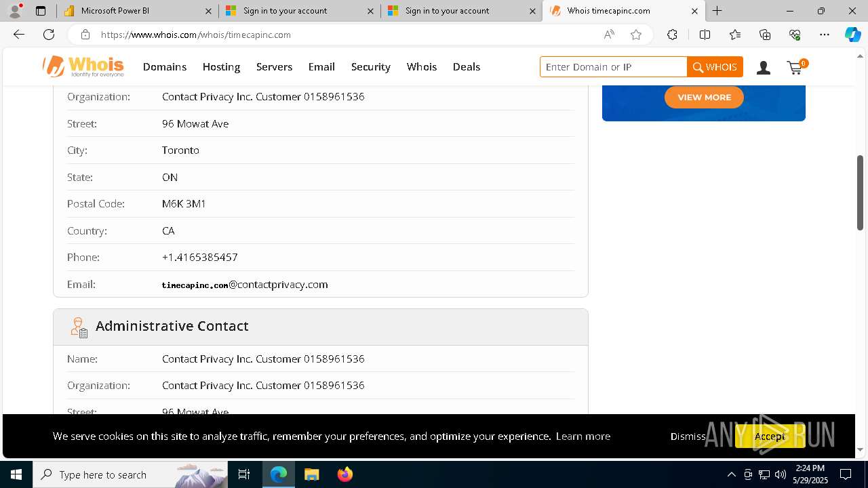Open Windows Start menu
Image resolution: width=868 pixels, height=488 pixels.
(x=16, y=474)
